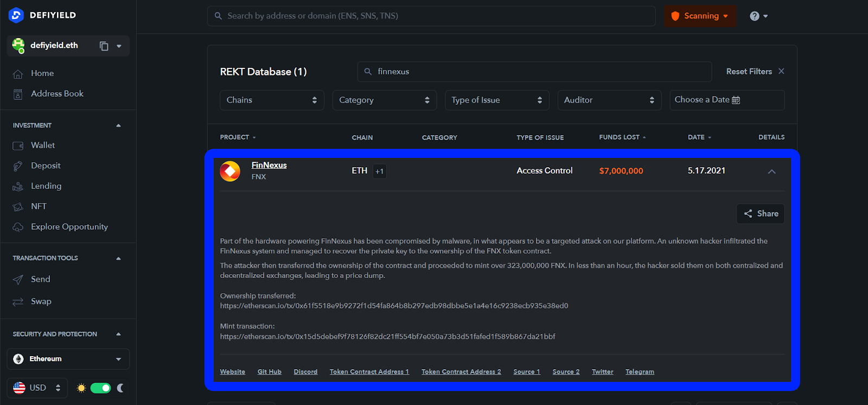Viewport: 868px width, 405px height.
Task: Click the +1 chains badge
Action: click(379, 172)
